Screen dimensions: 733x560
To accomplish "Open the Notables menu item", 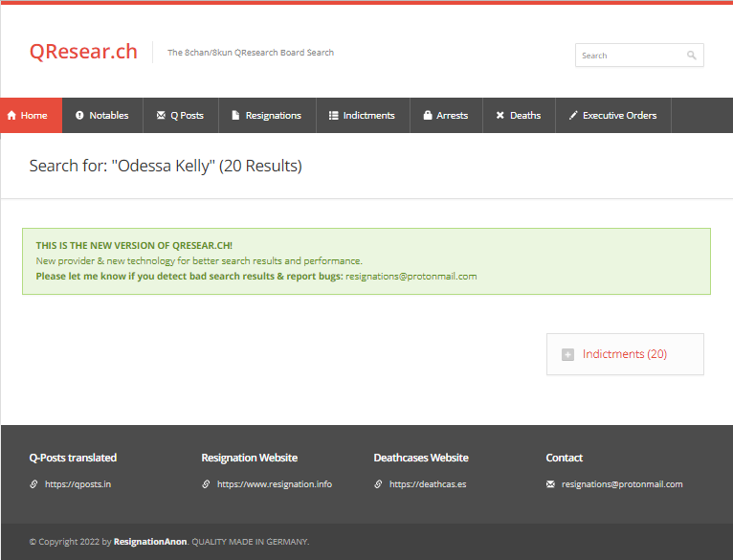I will click(x=102, y=115).
